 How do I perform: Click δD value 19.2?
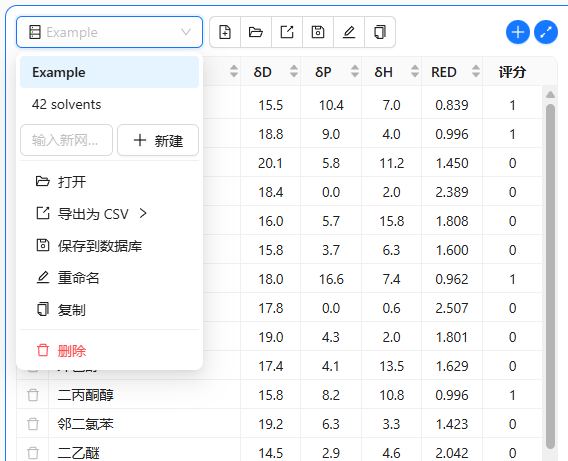(x=271, y=424)
